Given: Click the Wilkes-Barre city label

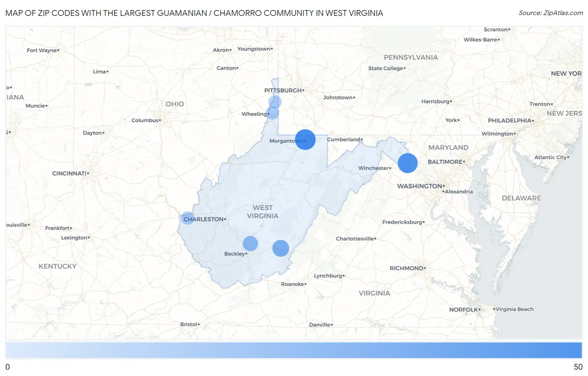Looking at the screenshot, I should (481, 40).
